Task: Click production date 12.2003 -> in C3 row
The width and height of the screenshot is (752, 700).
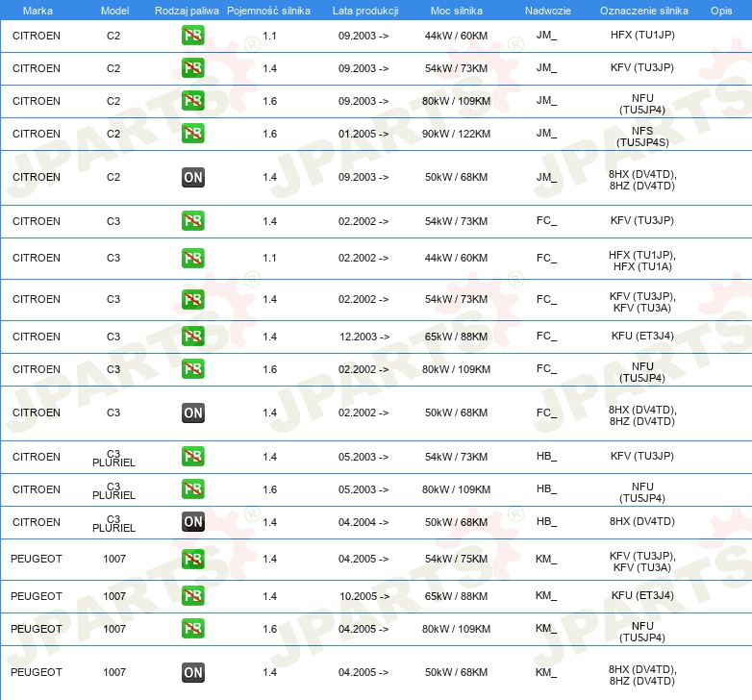Action: 364,337
